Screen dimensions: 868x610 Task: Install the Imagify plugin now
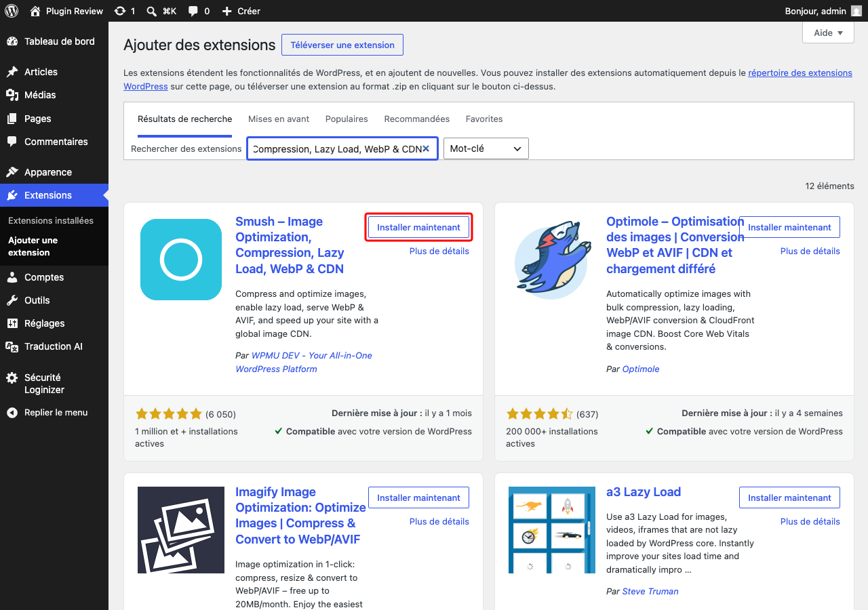click(418, 498)
